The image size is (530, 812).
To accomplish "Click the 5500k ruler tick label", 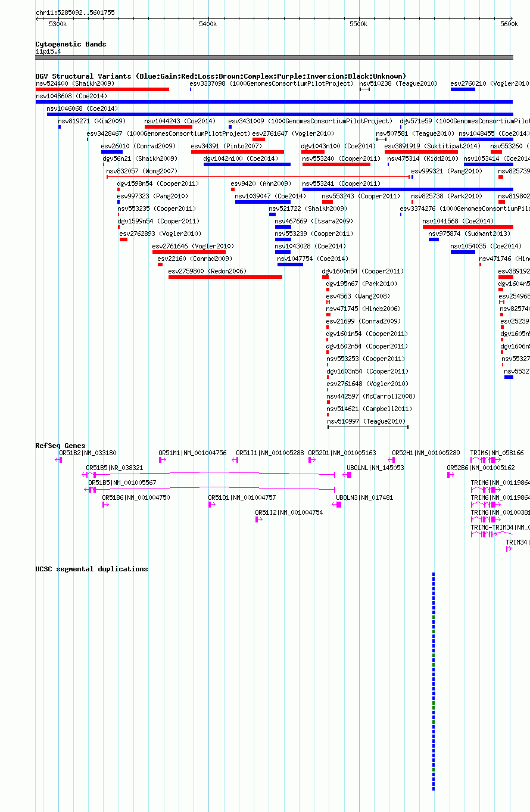I will (358, 24).
